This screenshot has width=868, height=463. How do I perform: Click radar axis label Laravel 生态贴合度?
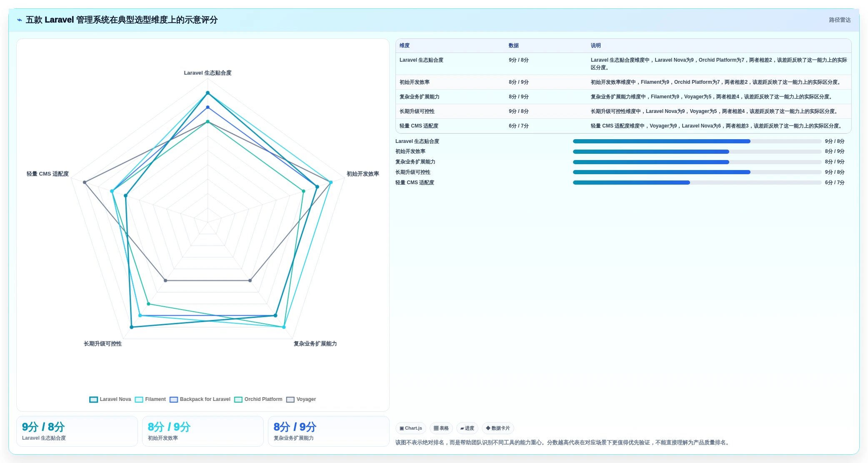208,73
